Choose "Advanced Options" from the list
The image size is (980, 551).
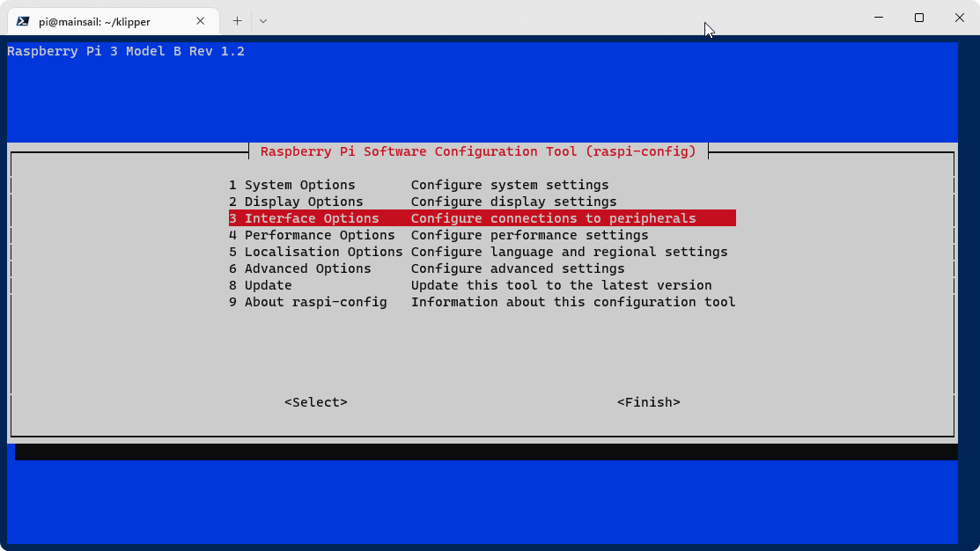coord(308,268)
